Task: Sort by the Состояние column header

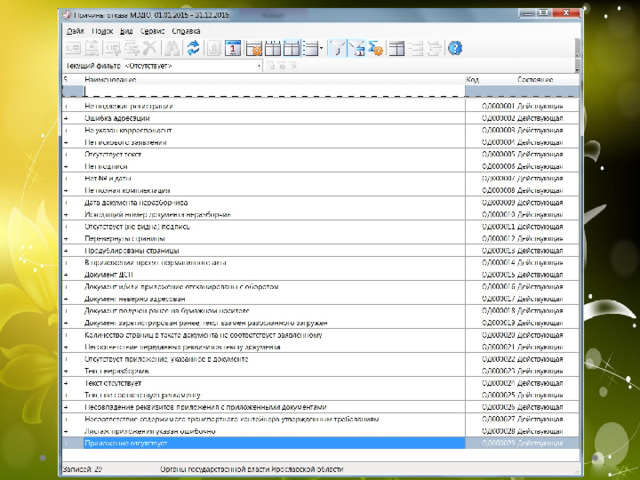Action: coord(535,78)
